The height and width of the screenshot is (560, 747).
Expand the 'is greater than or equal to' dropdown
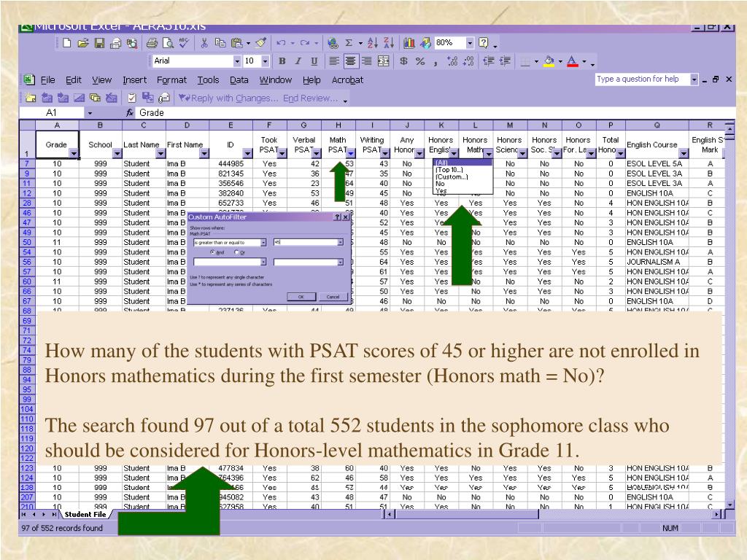(263, 243)
